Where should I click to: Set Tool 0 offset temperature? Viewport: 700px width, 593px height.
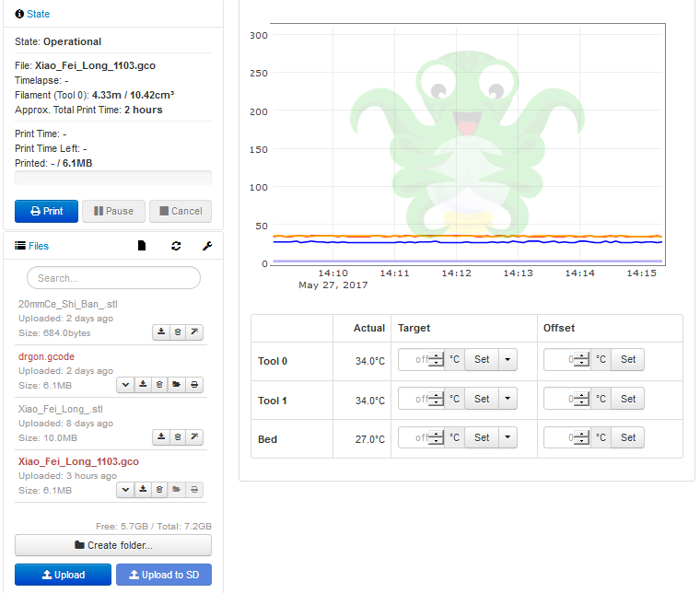coord(627,360)
